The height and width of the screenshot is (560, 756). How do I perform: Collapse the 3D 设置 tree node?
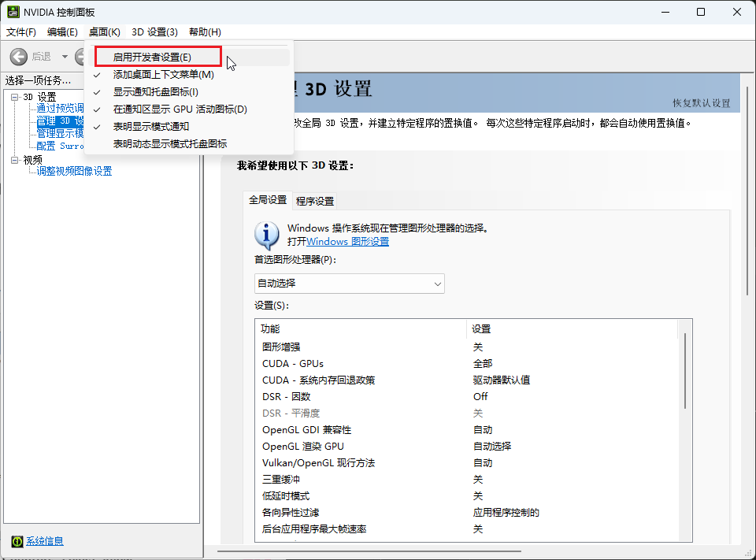pos(14,97)
